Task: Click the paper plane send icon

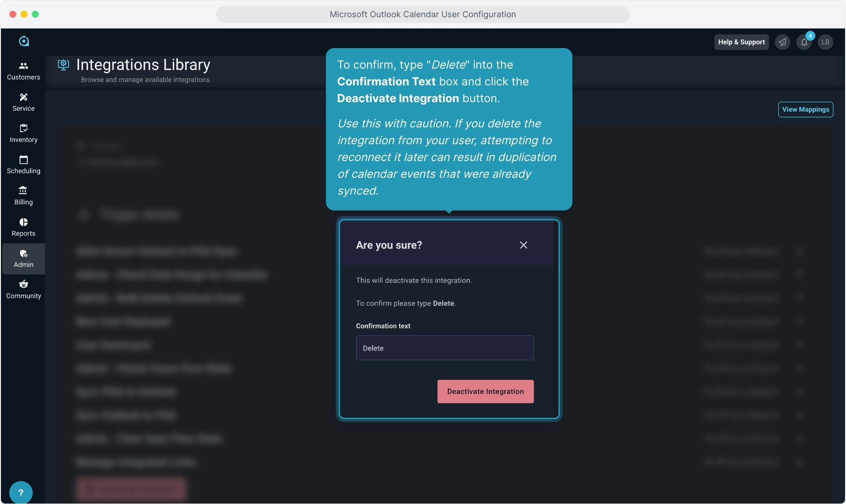Action: [x=783, y=42]
